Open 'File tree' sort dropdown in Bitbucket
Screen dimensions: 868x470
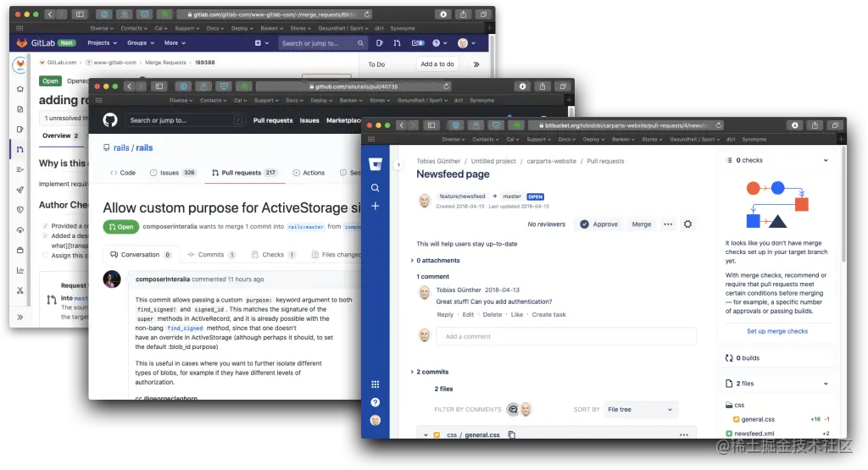pyautogui.click(x=641, y=409)
